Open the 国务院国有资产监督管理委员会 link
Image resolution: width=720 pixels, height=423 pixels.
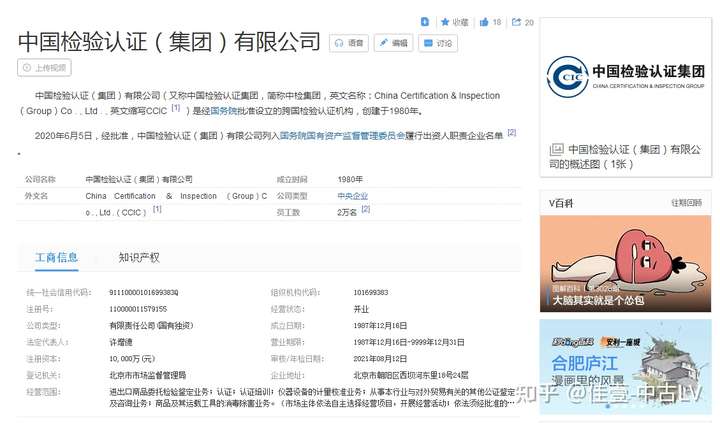pos(342,136)
